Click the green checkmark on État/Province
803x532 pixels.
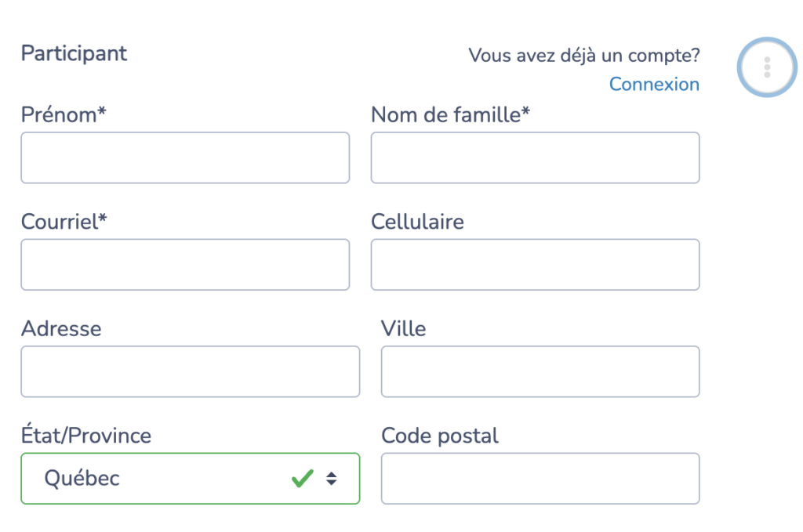[302, 478]
